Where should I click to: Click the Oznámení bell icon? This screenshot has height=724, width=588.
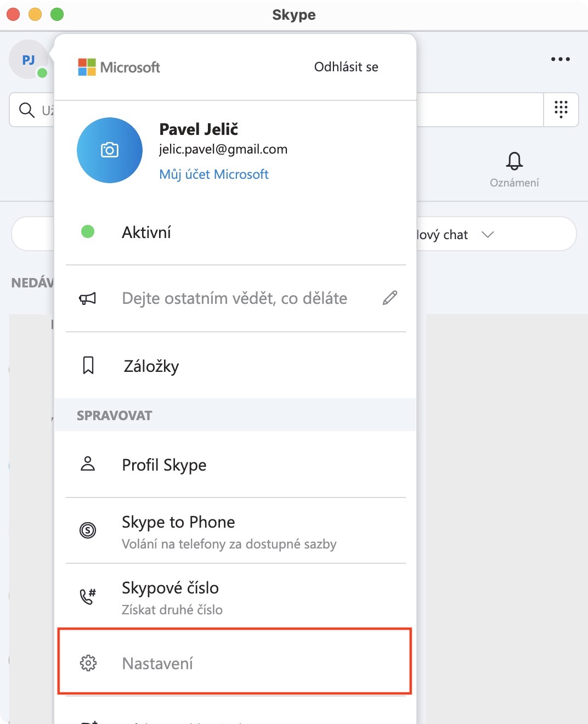(514, 161)
